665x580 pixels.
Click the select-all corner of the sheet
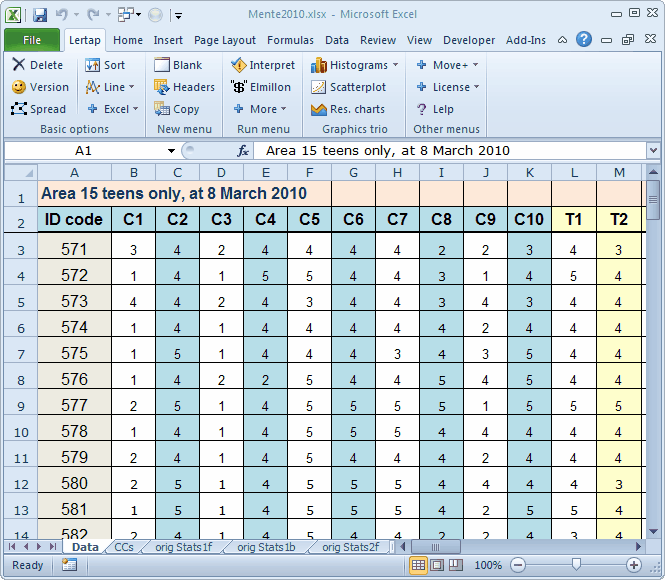(x=21, y=173)
